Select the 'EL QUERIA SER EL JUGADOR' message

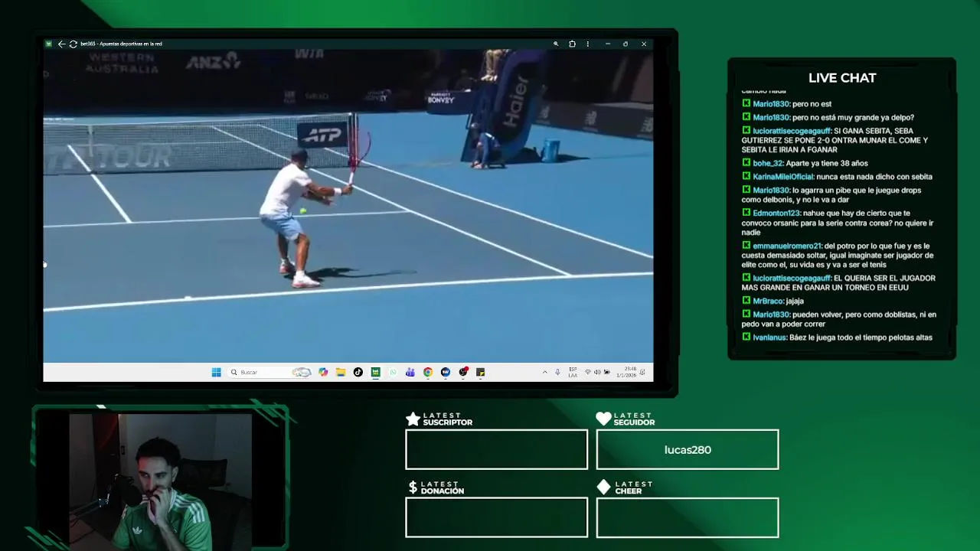click(x=838, y=282)
